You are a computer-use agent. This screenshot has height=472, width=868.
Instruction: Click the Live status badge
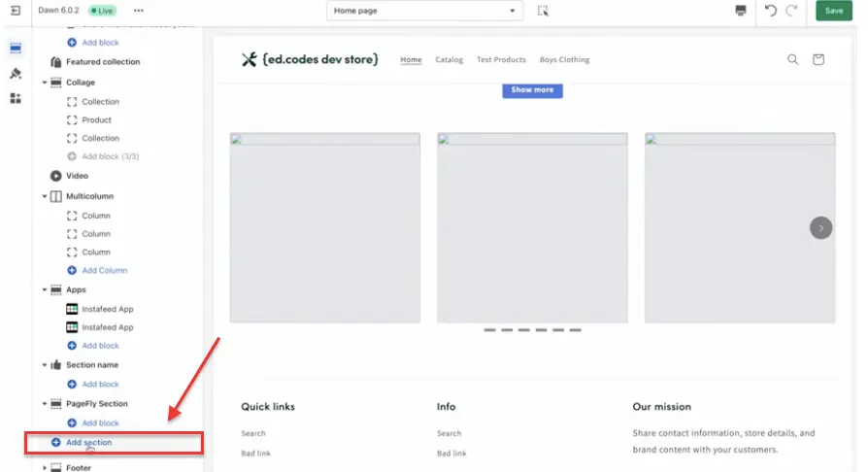102,11
